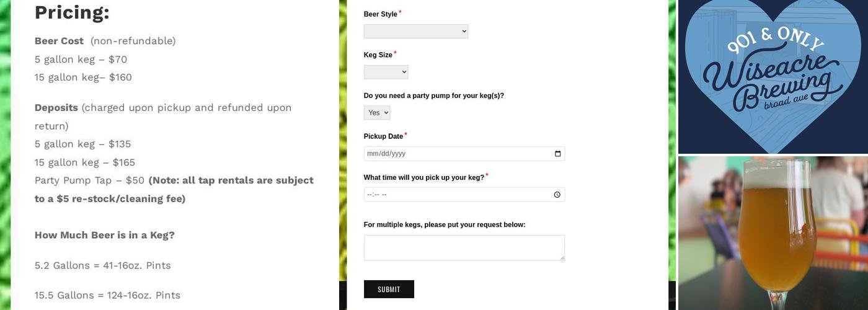
Task: Click the pick up time question label
Action: pyautogui.click(x=423, y=177)
